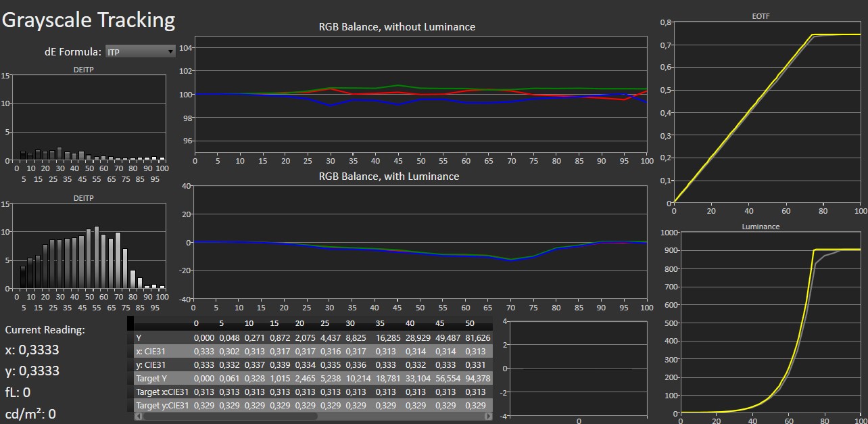Image resolution: width=868 pixels, height=424 pixels.
Task: Click x: CIE31 value 0,316 cell
Action: pyautogui.click(x=331, y=351)
